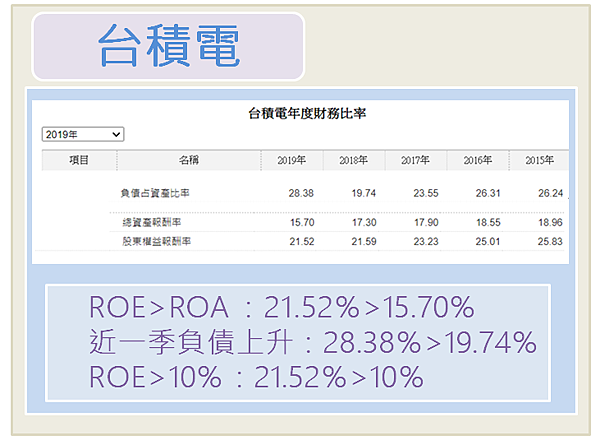
Task: Select the 負債占資產比率 row label
Action: [x=155, y=193]
